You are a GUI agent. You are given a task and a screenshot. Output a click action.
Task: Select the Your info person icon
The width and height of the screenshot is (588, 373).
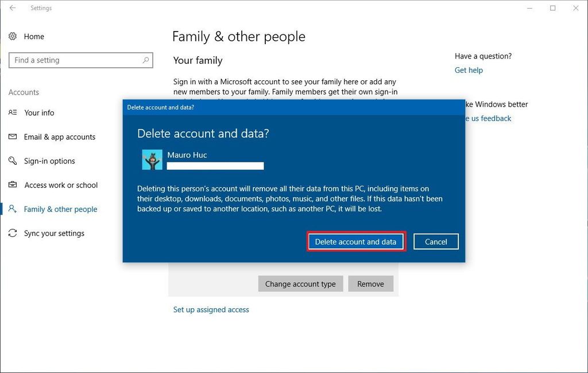tap(13, 112)
